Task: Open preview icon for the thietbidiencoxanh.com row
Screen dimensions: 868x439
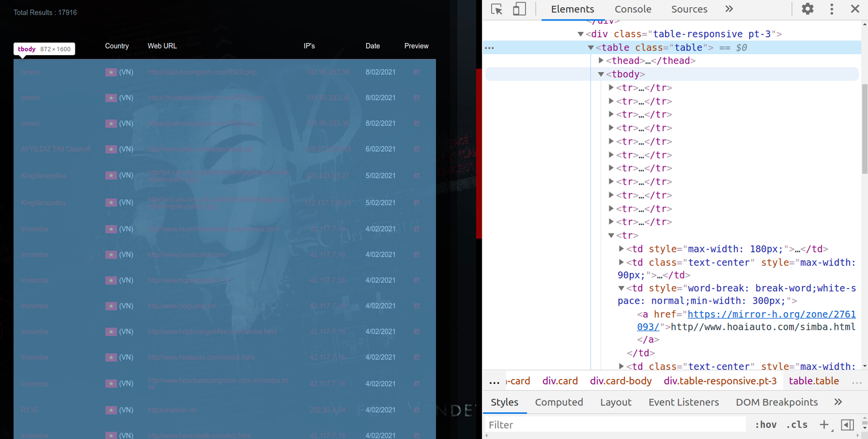Action: [417, 98]
